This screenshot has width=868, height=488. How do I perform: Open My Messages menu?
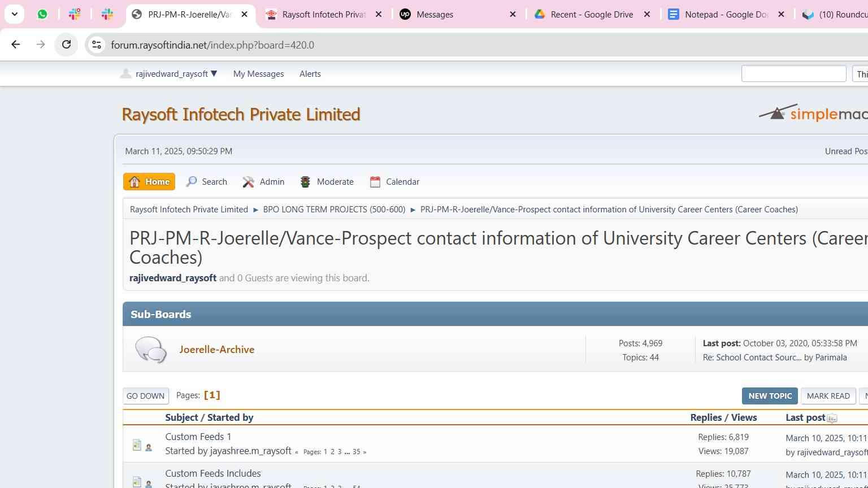click(258, 74)
